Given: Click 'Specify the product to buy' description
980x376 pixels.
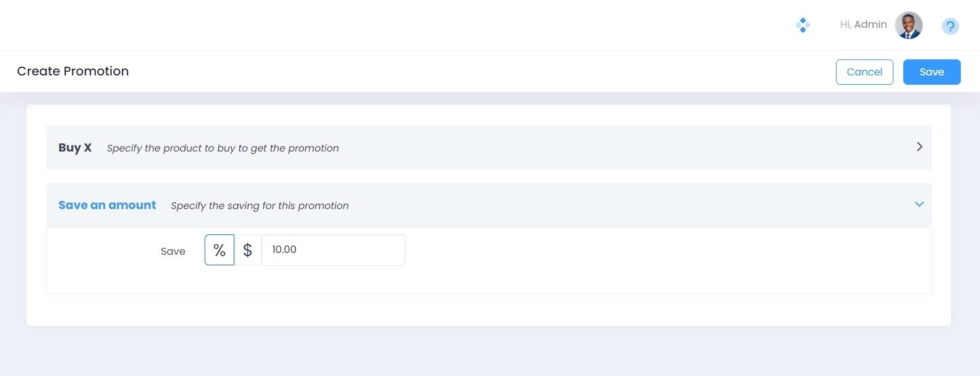Looking at the screenshot, I should pyautogui.click(x=223, y=148).
